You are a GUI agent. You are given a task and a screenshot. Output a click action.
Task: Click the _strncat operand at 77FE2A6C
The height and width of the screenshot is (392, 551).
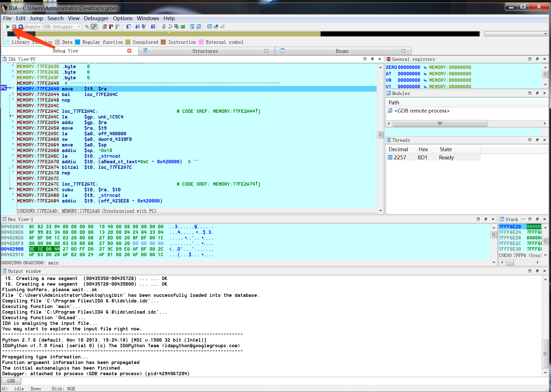109,156
